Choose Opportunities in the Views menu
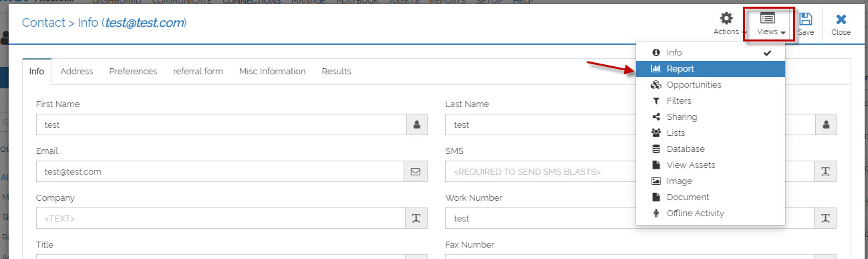Screen dimensions: 868x259 pos(710,85)
